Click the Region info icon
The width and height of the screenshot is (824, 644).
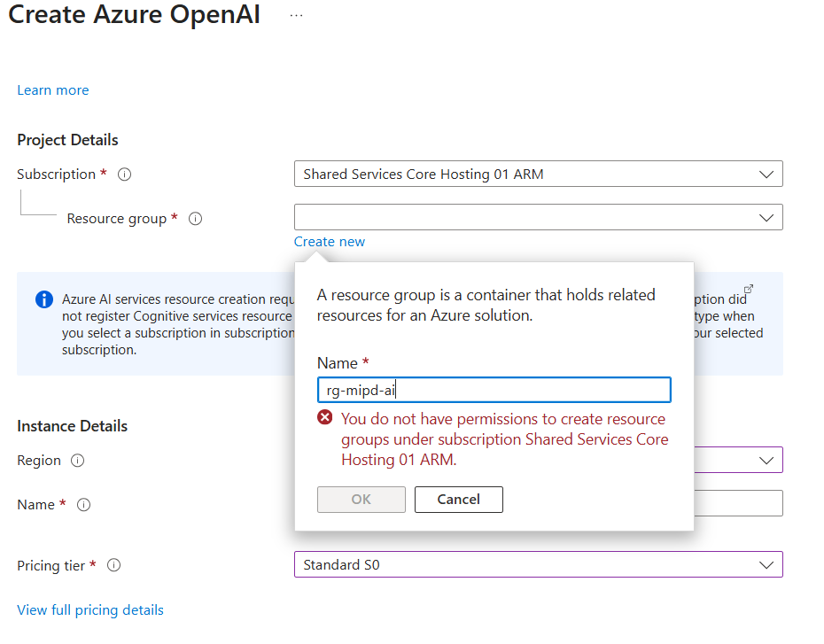coord(78,461)
